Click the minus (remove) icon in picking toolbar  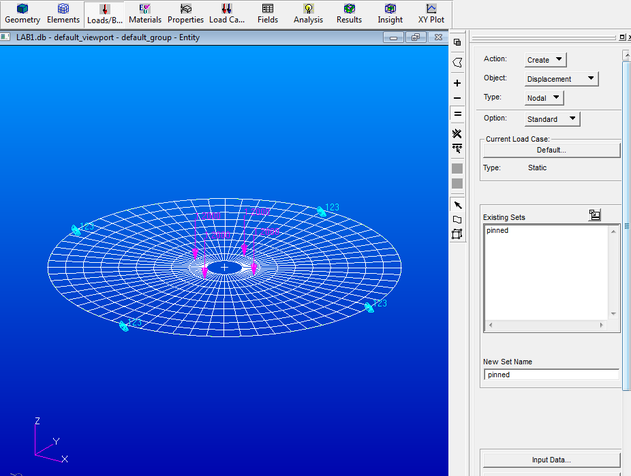pyautogui.click(x=457, y=98)
